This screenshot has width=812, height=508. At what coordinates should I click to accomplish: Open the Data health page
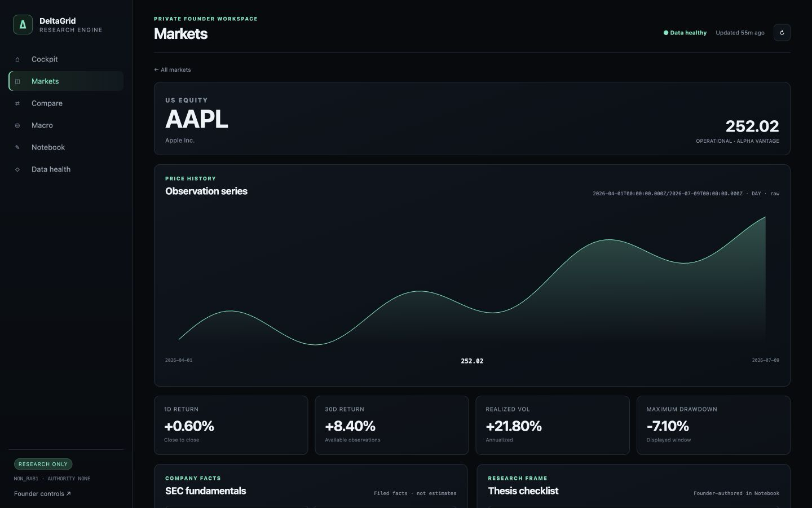click(66, 169)
